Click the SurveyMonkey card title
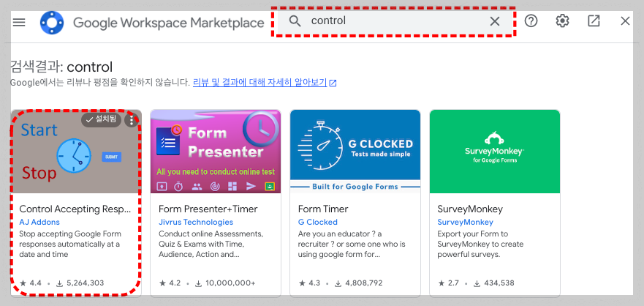 coord(470,209)
